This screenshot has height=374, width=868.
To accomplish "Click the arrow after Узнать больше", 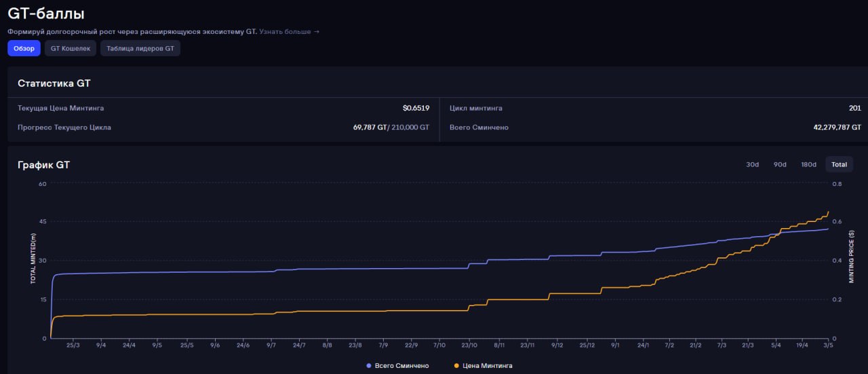I will tap(316, 31).
